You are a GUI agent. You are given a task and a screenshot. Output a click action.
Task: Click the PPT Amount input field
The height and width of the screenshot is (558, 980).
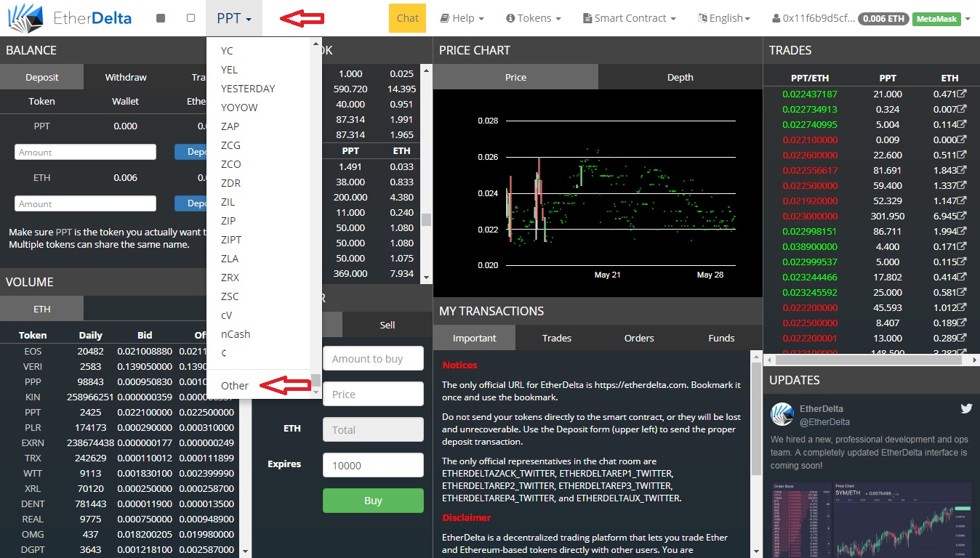(86, 152)
